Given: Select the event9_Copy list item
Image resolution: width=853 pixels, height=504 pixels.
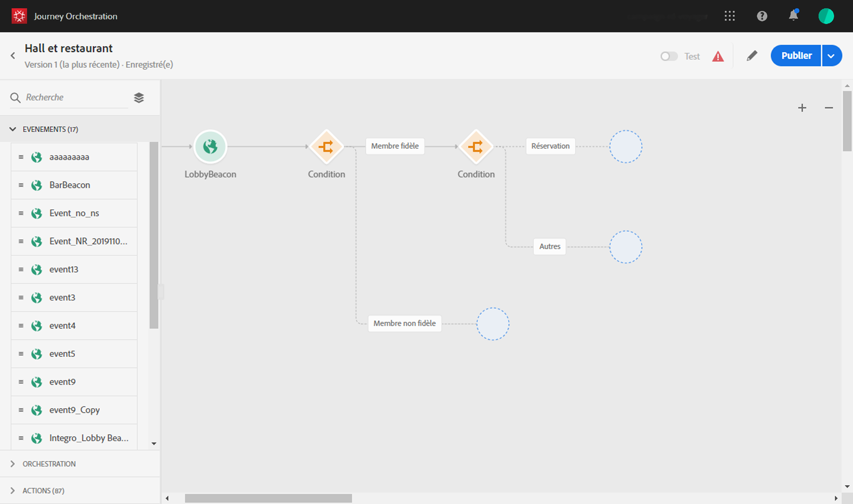Looking at the screenshot, I should coord(74,410).
